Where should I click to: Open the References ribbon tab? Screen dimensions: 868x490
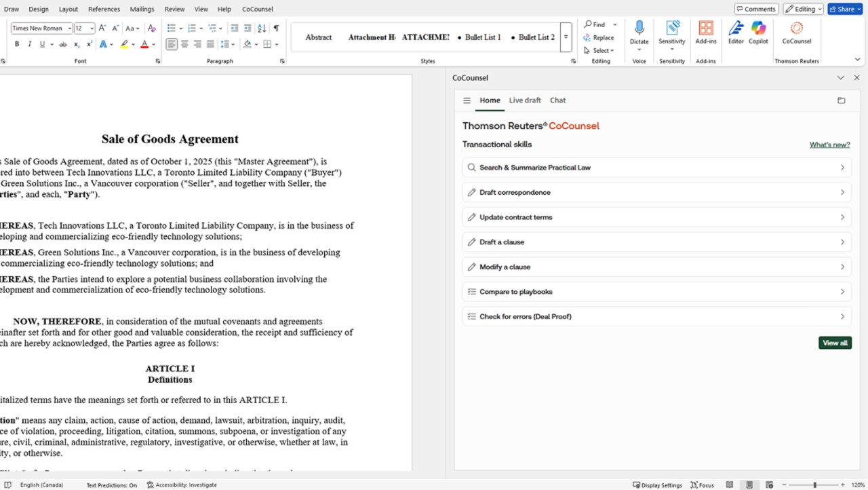point(104,10)
